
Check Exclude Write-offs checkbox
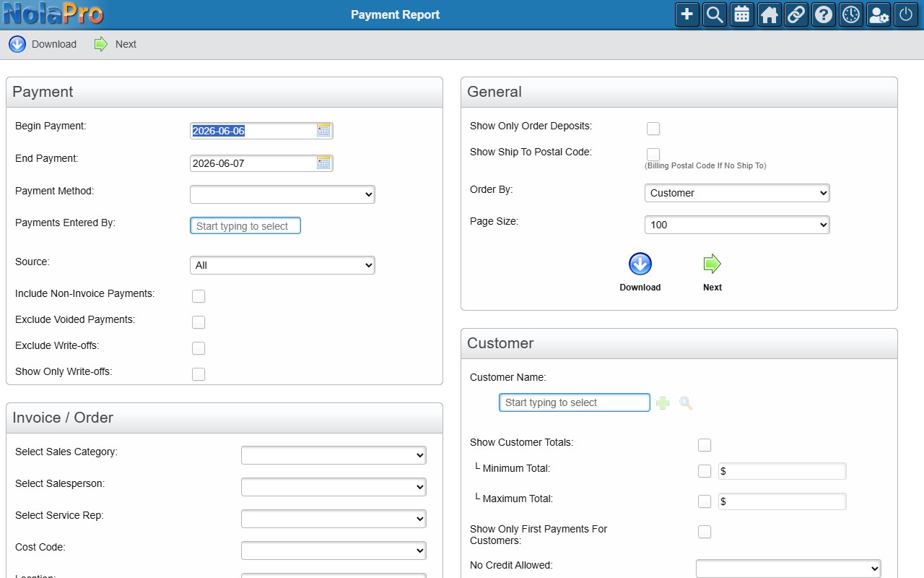coord(199,348)
